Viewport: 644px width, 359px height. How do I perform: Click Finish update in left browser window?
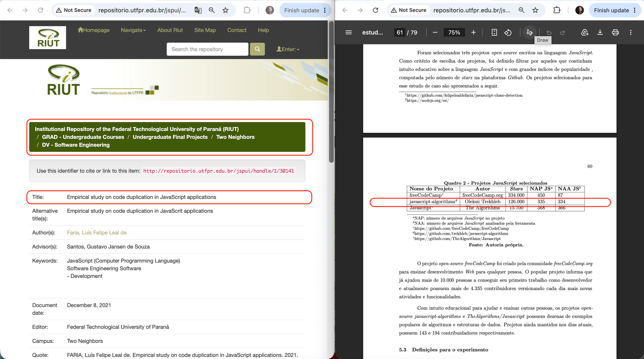click(305, 10)
